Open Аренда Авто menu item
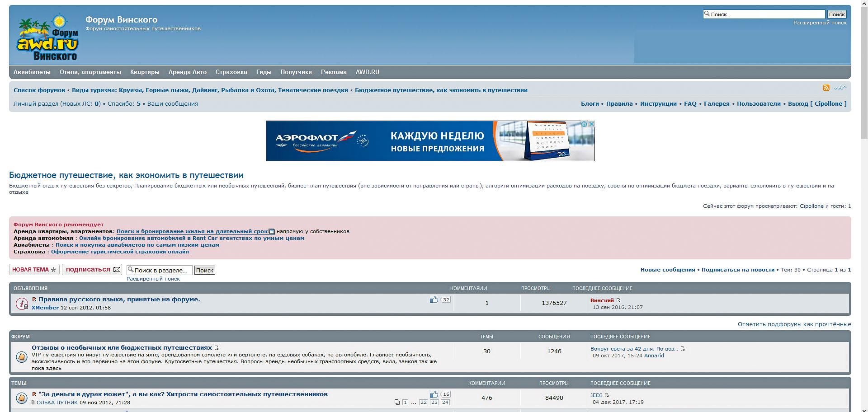Viewport: 868px width, 412px height. 187,72
